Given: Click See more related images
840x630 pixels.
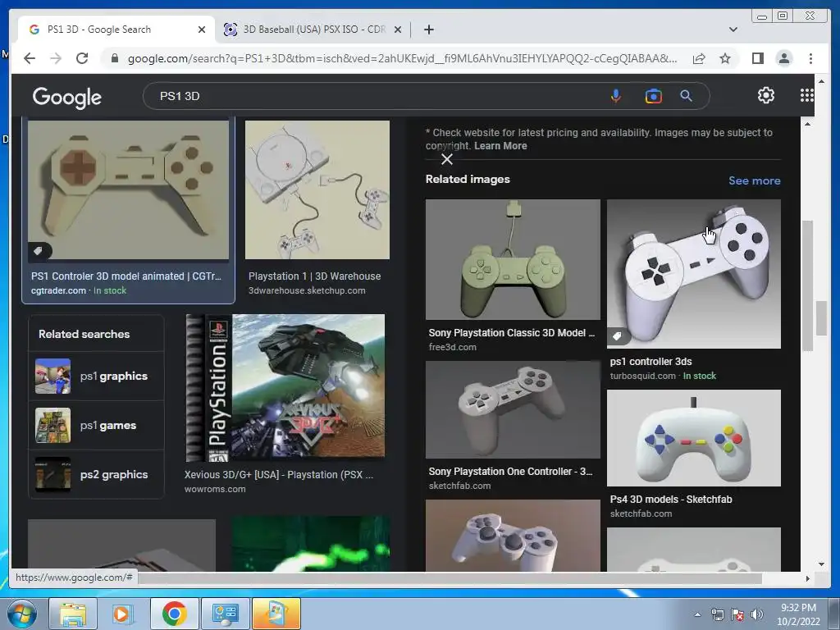Looking at the screenshot, I should point(755,180).
